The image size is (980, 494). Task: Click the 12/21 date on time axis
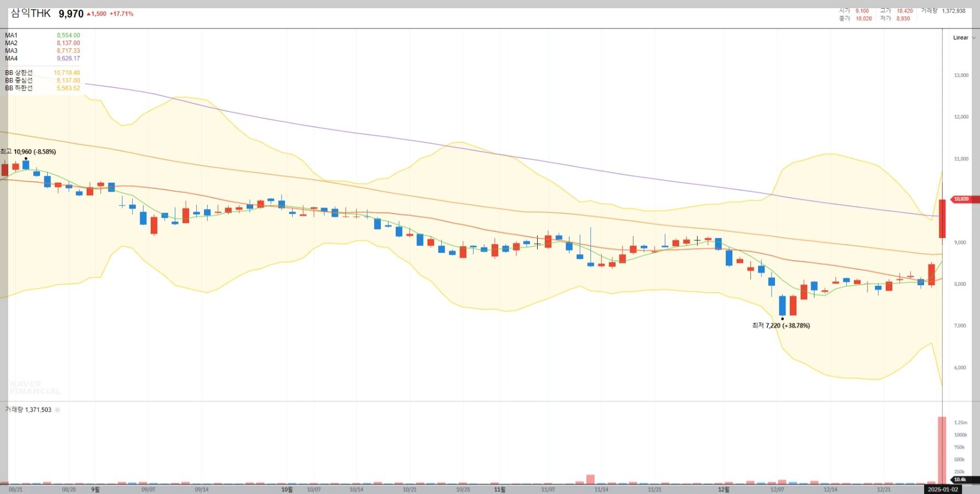[x=884, y=490]
